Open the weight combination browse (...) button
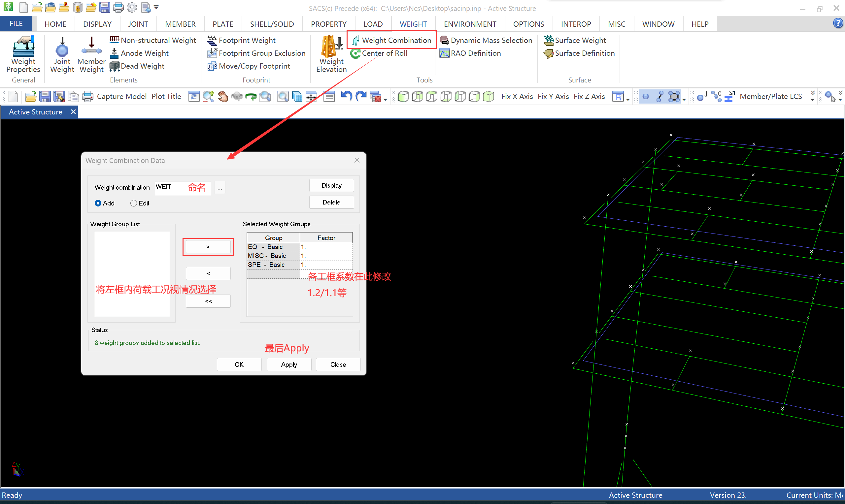Viewport: 845px width, 504px height. tap(220, 187)
